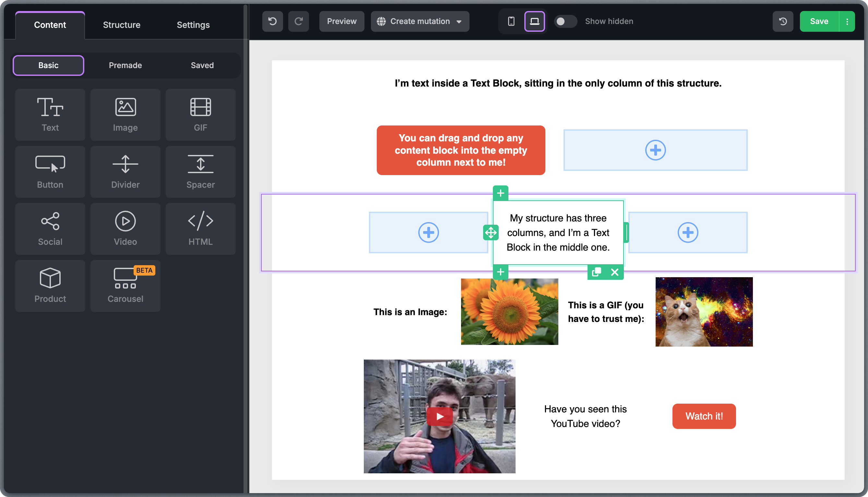Switch to mobile preview mode

(x=510, y=21)
